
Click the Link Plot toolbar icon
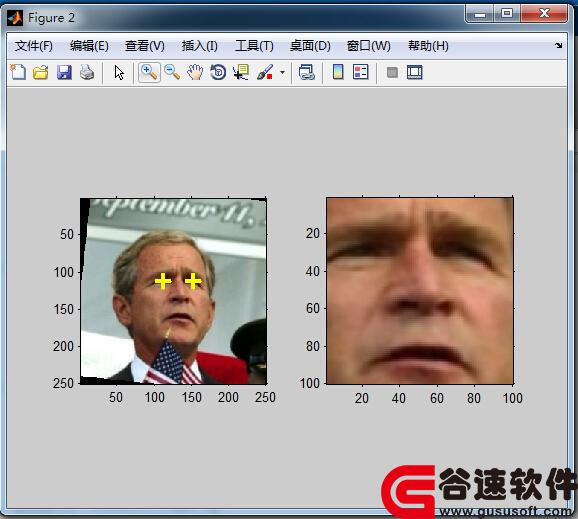click(x=307, y=72)
